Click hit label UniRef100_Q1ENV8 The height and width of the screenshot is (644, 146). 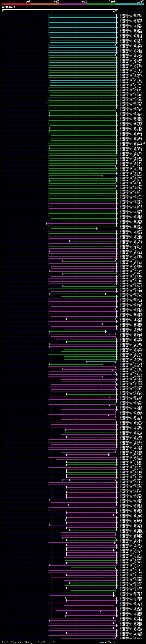point(131,85)
